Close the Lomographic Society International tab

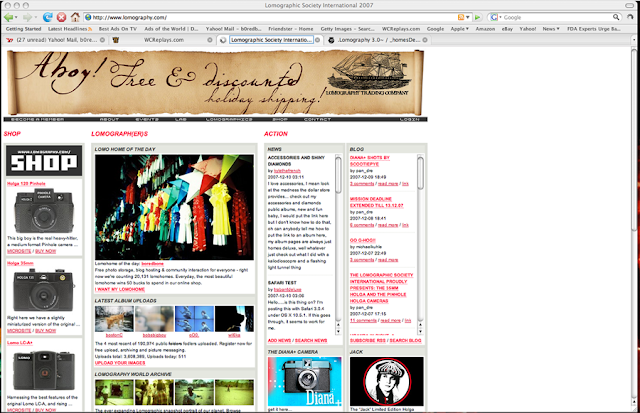(318, 40)
